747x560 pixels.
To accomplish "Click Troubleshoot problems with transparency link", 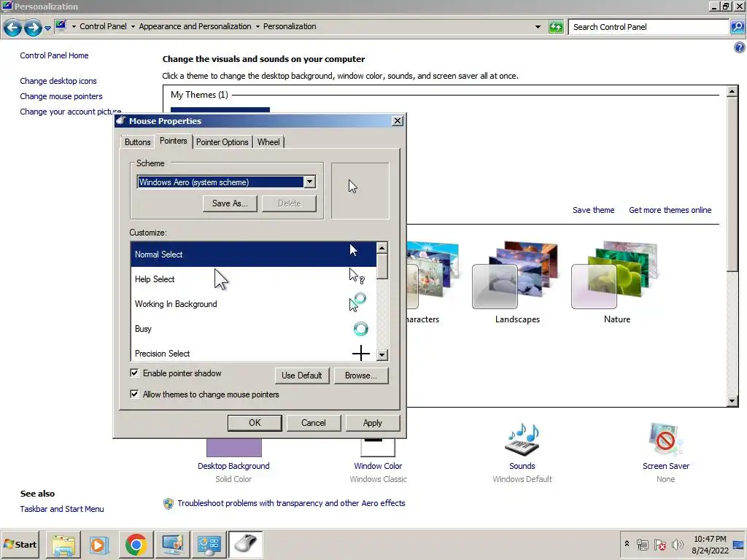I will coord(291,503).
